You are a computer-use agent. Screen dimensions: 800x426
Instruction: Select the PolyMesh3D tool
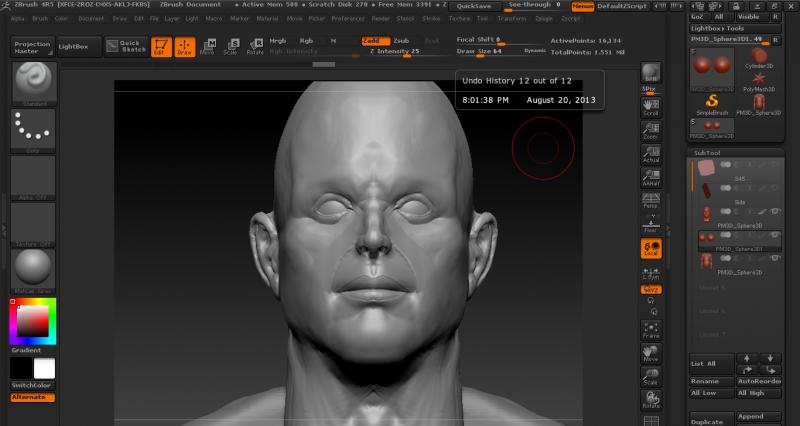(x=759, y=82)
